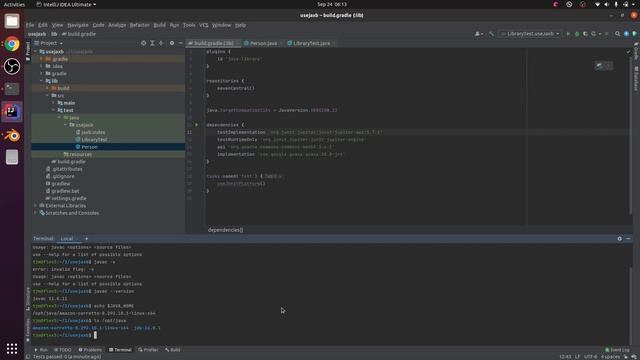Open Google Chrome from the dock
The height and width of the screenshot is (360, 640).
pos(12,44)
